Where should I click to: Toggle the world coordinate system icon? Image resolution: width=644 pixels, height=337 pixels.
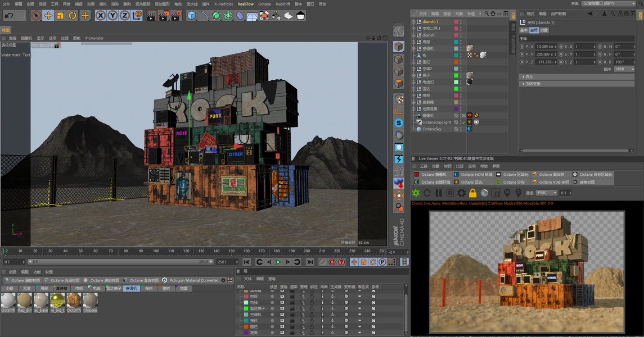coord(137,16)
